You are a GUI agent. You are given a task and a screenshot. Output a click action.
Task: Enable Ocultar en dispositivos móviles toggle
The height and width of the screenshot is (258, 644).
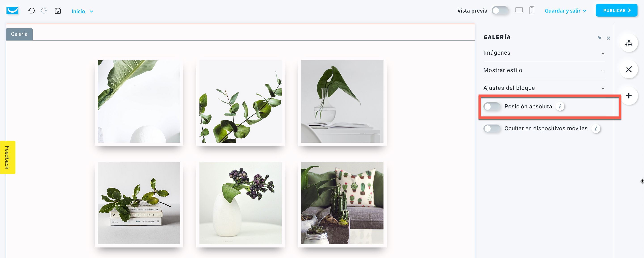[x=492, y=129]
